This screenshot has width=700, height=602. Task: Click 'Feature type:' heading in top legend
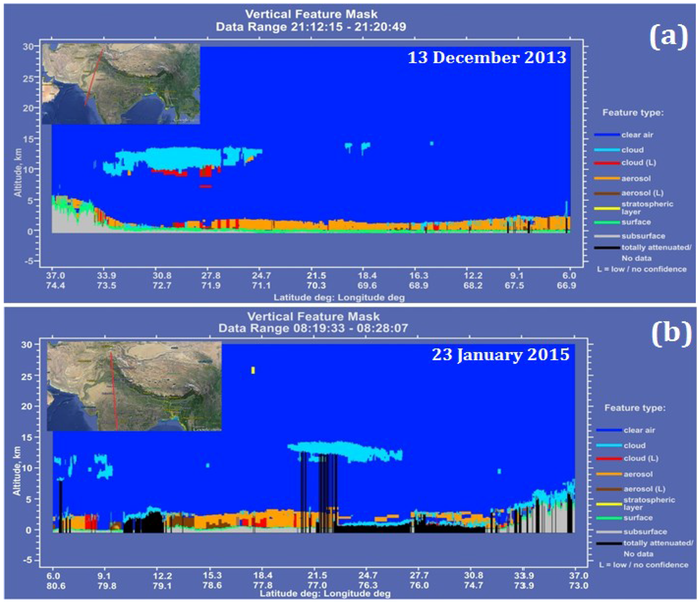[x=633, y=113]
